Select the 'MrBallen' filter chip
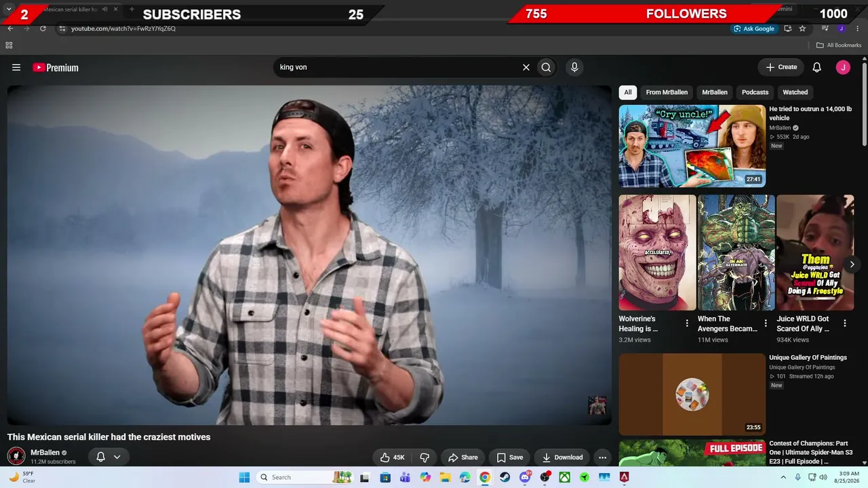This screenshot has height=488, width=868. click(x=715, y=92)
